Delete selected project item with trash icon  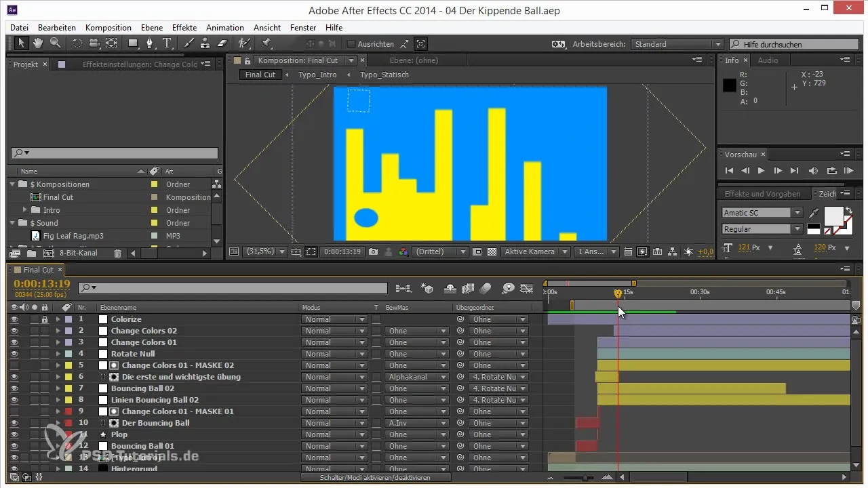[117, 253]
